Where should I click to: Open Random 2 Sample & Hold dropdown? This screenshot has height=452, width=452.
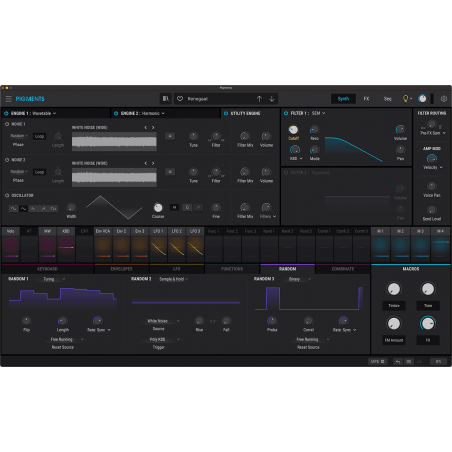coord(173,279)
